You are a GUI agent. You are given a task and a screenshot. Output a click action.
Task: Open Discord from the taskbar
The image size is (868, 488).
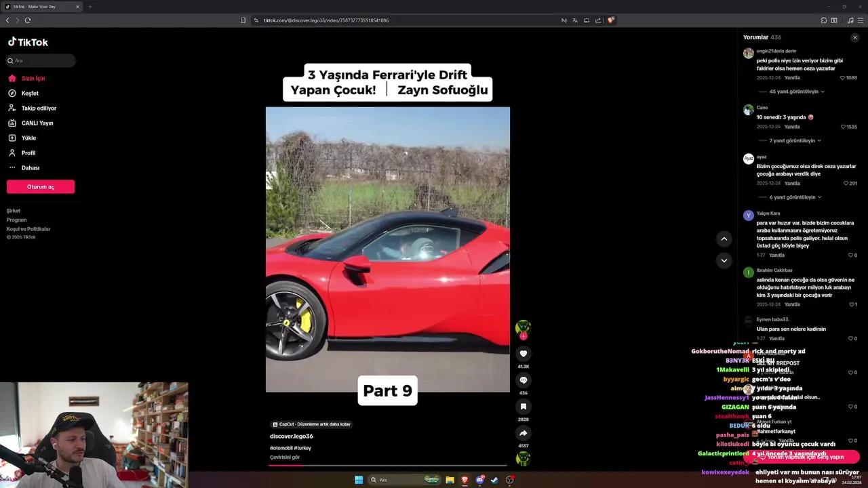(x=480, y=480)
